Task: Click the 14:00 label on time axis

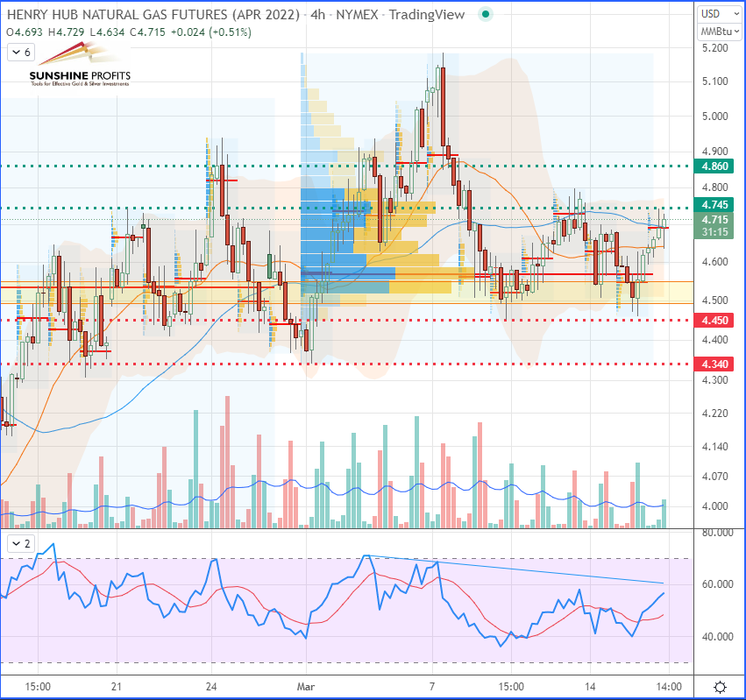Action: (669, 687)
